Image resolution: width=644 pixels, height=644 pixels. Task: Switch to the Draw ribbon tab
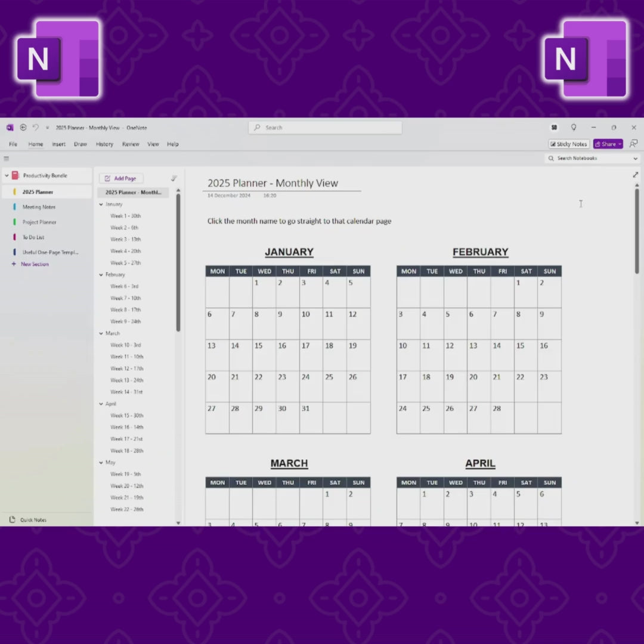[80, 144]
